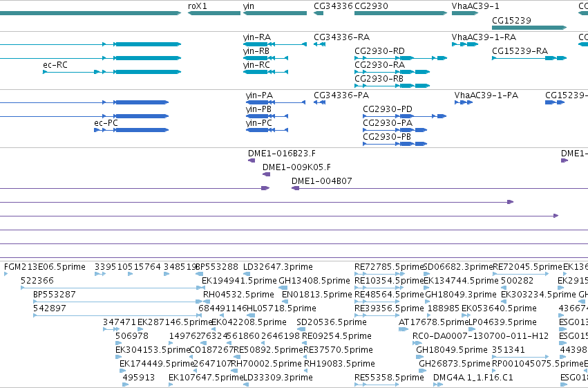Click EST GH26873.5prime

pyautogui.click(x=424, y=371)
